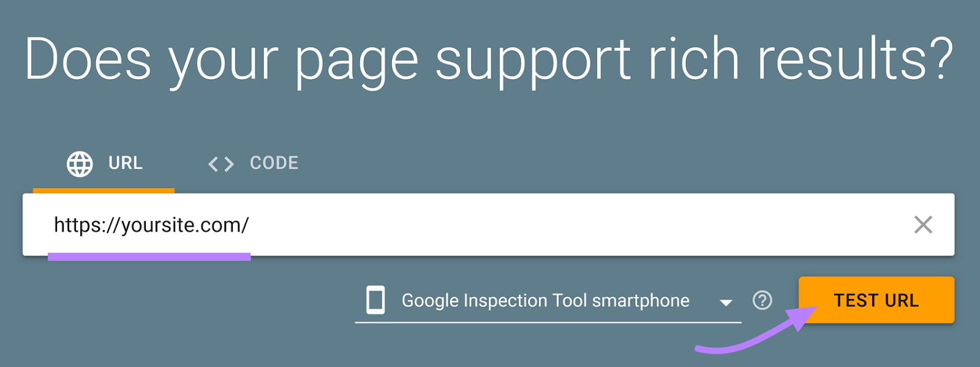The height and width of the screenshot is (367, 980).
Task: Open the crawler selection dropdown
Action: click(x=726, y=301)
